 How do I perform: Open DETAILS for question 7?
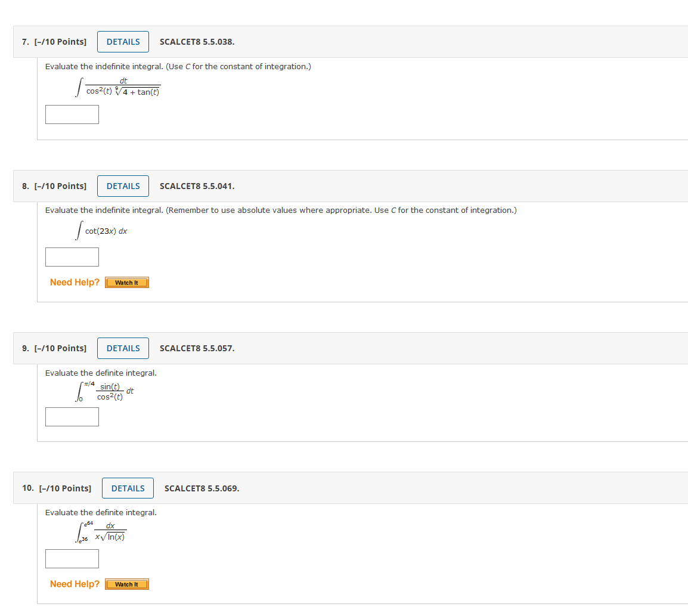(123, 41)
